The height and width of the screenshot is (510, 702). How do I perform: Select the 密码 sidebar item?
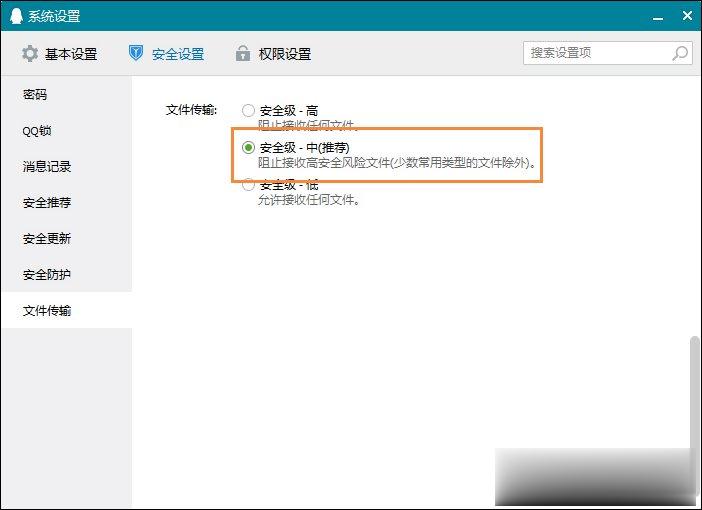66,94
